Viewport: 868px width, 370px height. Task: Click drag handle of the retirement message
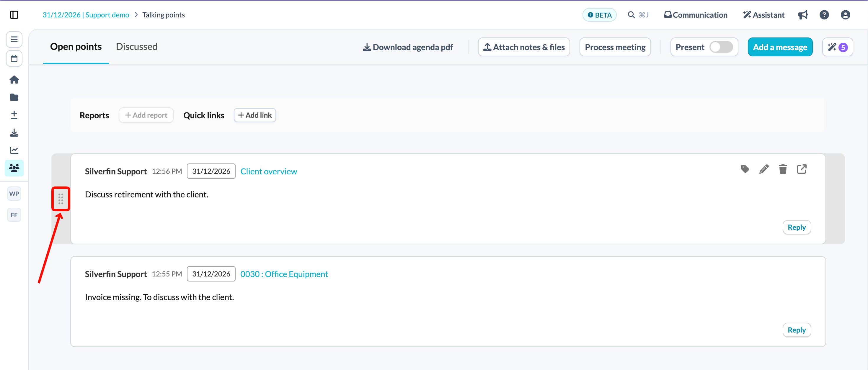(61, 199)
